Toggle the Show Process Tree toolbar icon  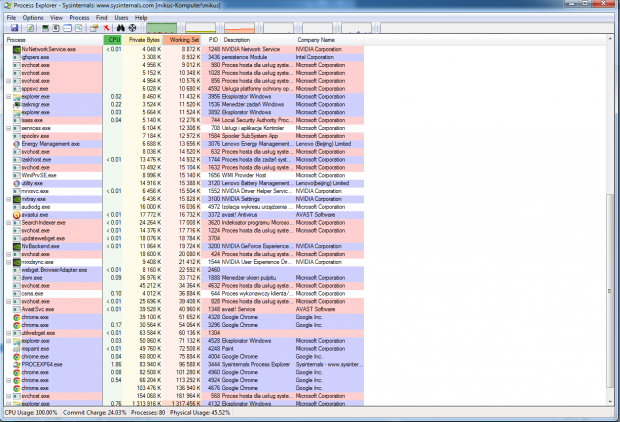56,28
